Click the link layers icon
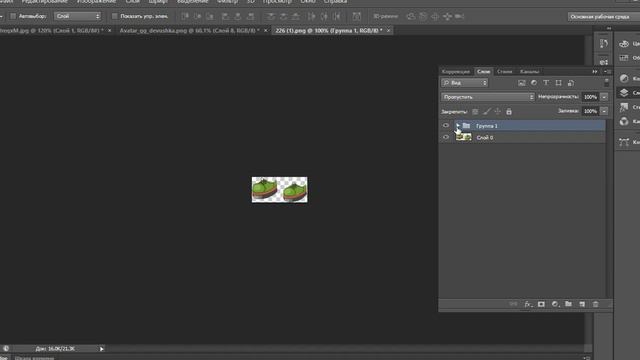 pos(513,304)
